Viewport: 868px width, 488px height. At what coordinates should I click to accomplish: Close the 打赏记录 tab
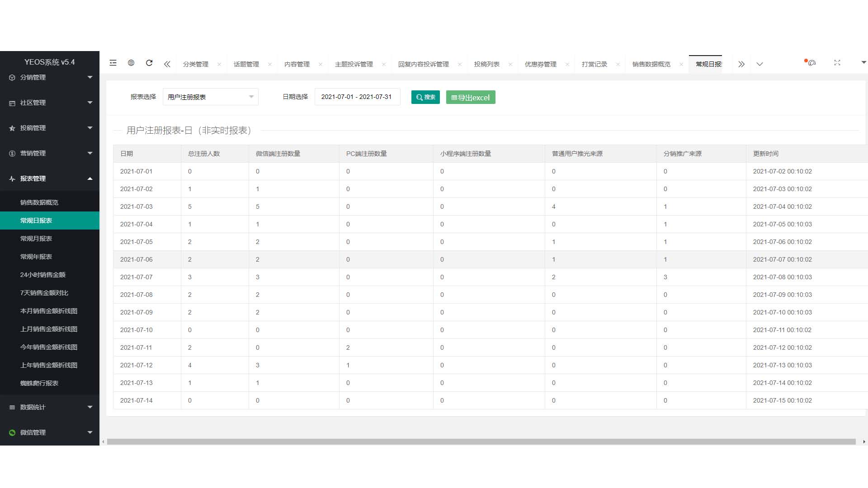click(618, 64)
